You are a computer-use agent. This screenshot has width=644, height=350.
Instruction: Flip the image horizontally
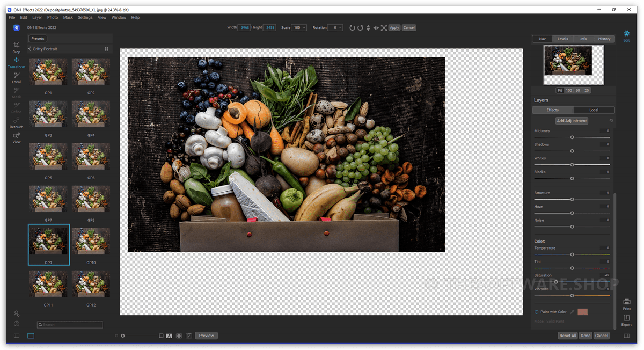click(x=376, y=27)
